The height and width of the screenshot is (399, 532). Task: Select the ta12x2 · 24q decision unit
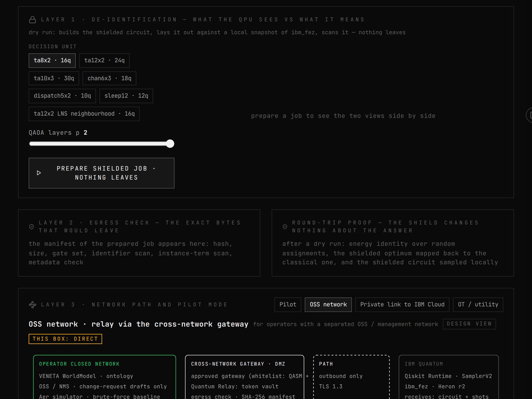(104, 61)
